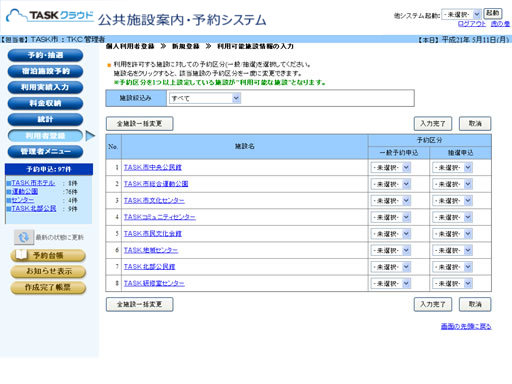The image size is (512, 384).
Task: Open 一般予約申込 dropdown for row 1
Action: coord(390,168)
